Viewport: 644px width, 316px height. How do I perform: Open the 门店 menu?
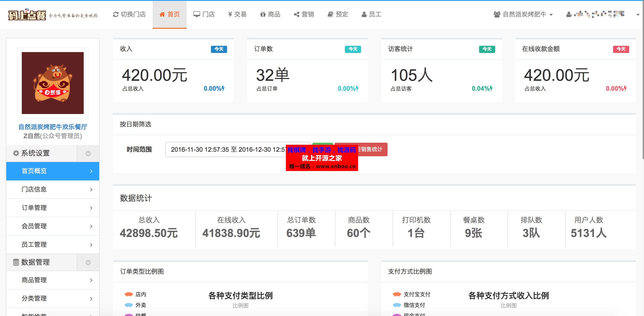pyautogui.click(x=204, y=15)
